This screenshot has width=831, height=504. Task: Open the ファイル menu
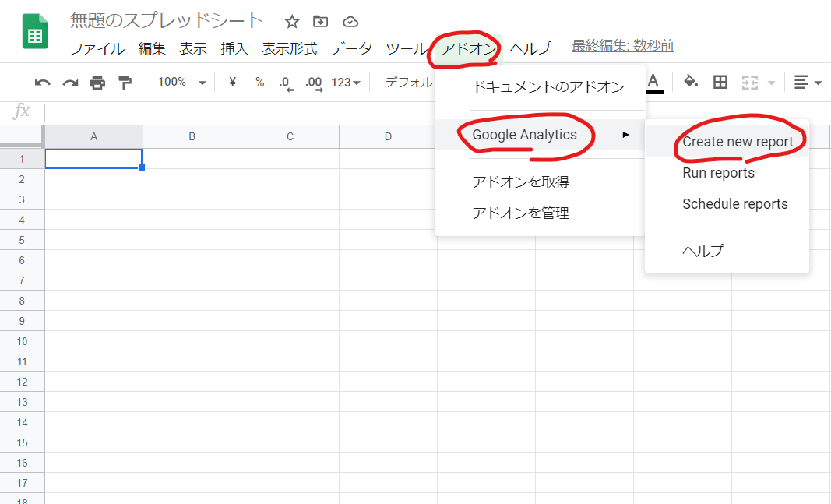coord(97,48)
